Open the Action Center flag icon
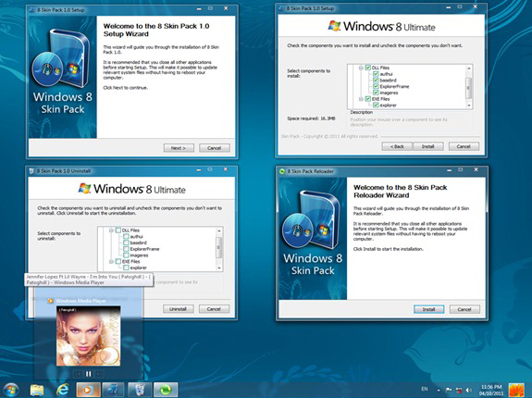Image resolution: width=532 pixels, height=398 pixels. click(449, 391)
